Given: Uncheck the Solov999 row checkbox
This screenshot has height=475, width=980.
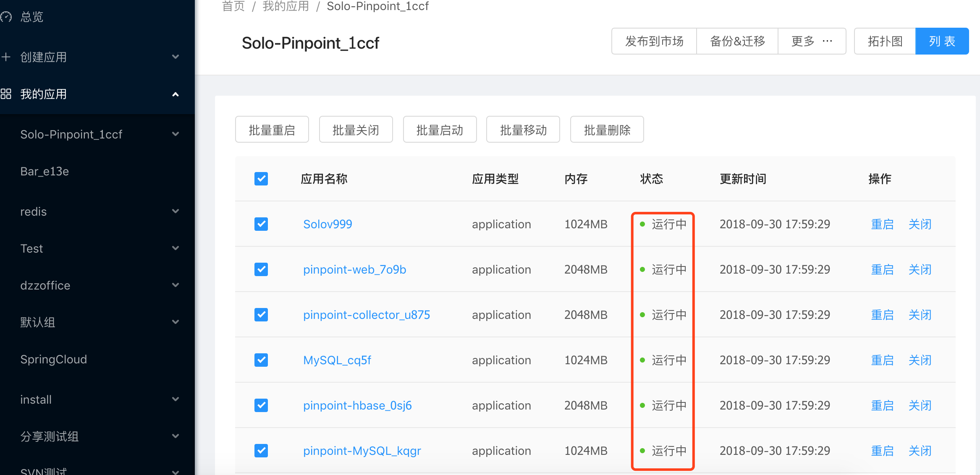Looking at the screenshot, I should click(x=261, y=224).
